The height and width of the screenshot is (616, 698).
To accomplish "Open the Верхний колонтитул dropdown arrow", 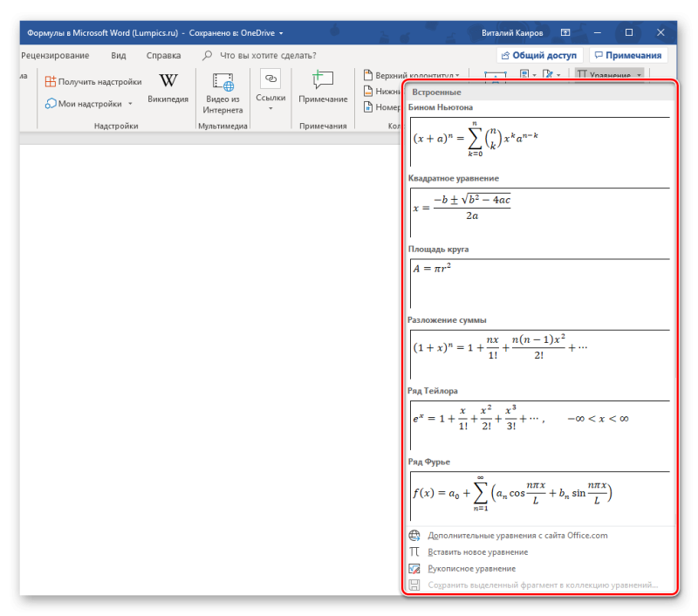I will [x=457, y=76].
